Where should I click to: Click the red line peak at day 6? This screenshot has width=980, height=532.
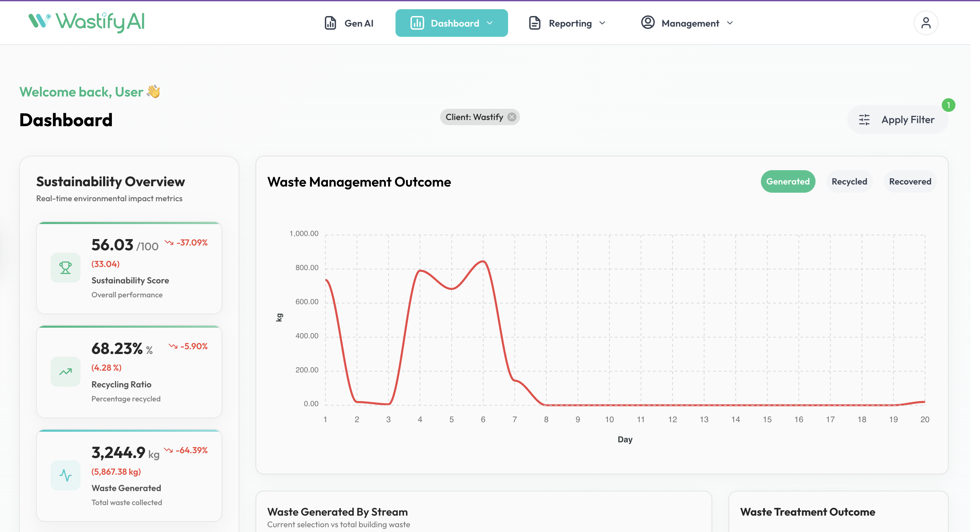(x=483, y=261)
